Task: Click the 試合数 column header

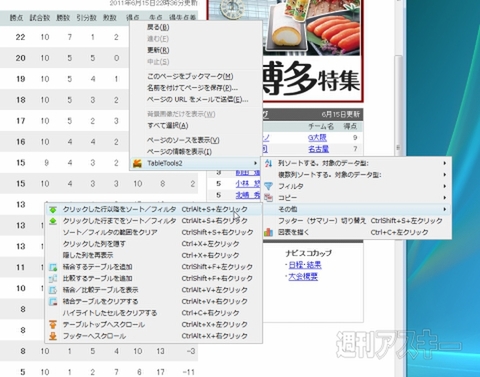Action: pyautogui.click(x=40, y=18)
